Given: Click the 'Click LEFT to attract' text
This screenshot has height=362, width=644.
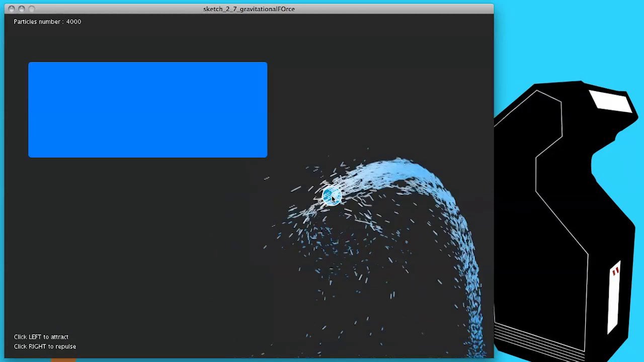Looking at the screenshot, I should point(41,337).
